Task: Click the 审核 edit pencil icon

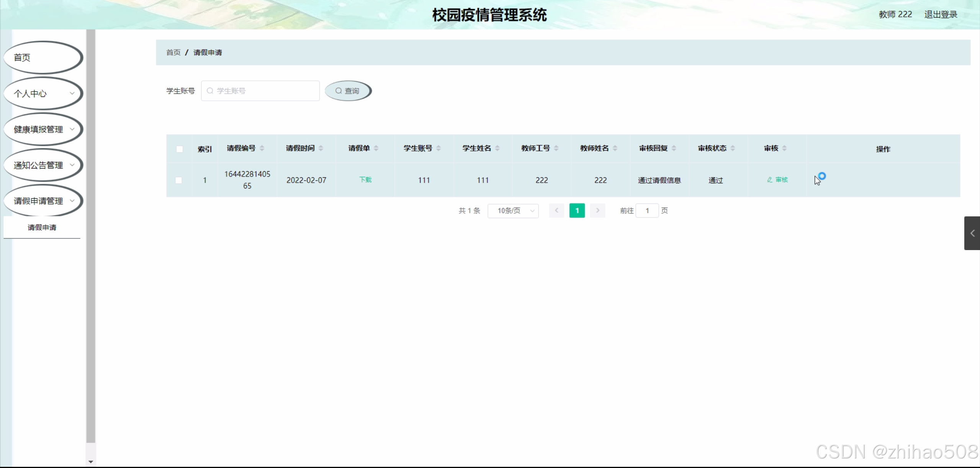Action: coord(769,180)
